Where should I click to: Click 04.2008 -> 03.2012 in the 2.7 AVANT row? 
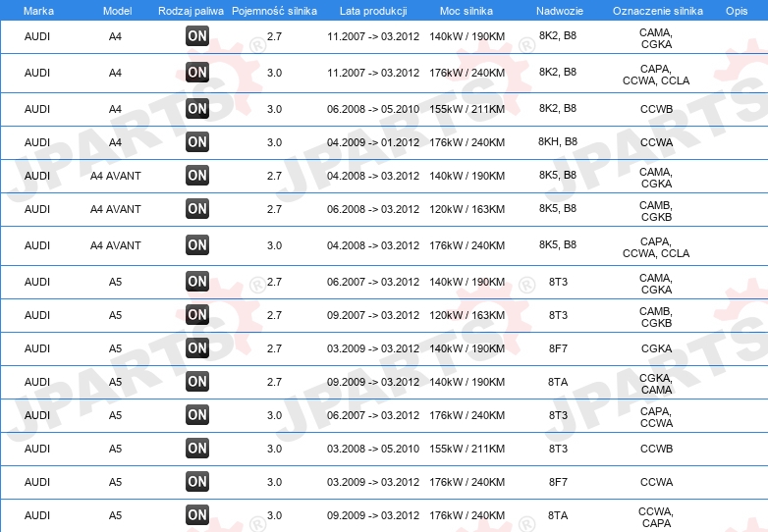pyautogui.click(x=373, y=176)
